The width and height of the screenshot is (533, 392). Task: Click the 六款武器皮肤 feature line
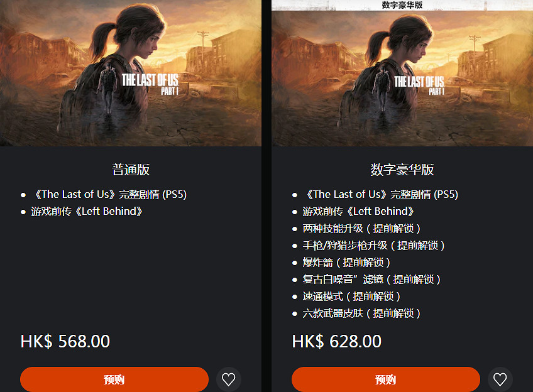coord(361,313)
